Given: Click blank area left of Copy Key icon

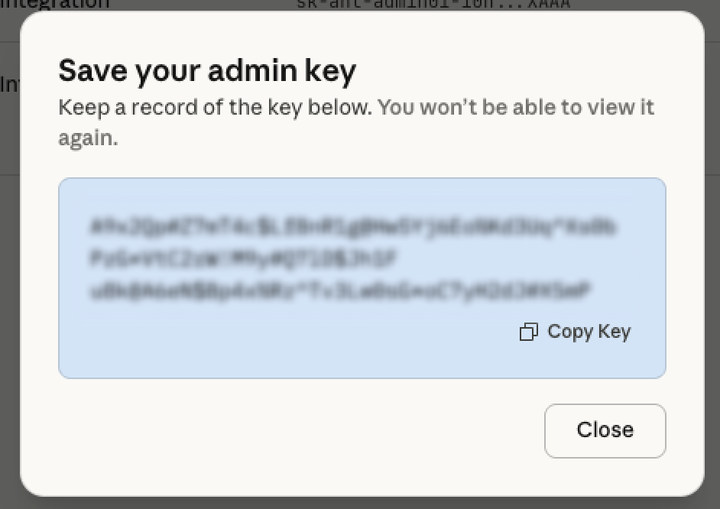Looking at the screenshot, I should click(300, 332).
